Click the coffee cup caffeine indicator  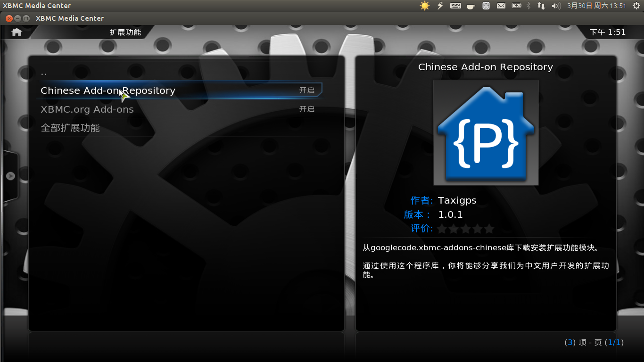coord(471,6)
